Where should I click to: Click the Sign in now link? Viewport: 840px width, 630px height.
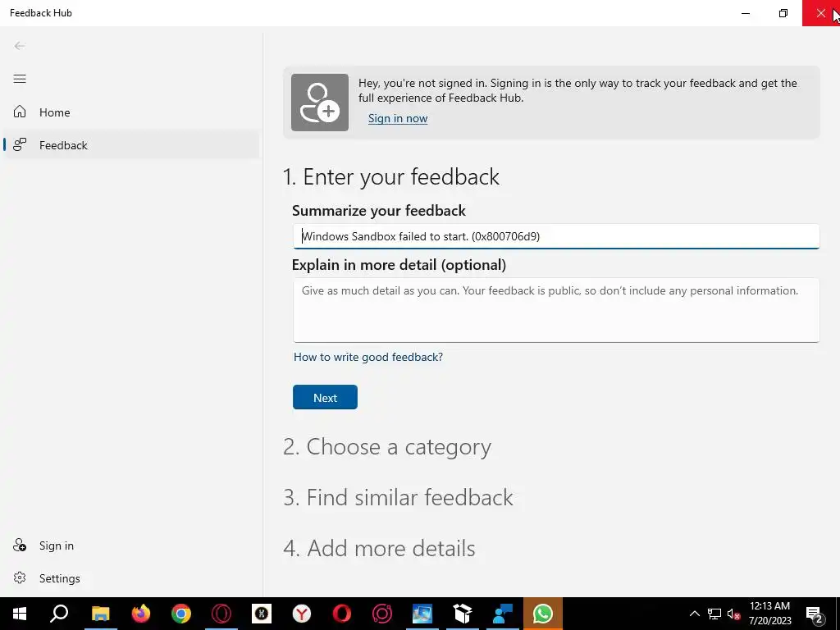[x=398, y=118]
